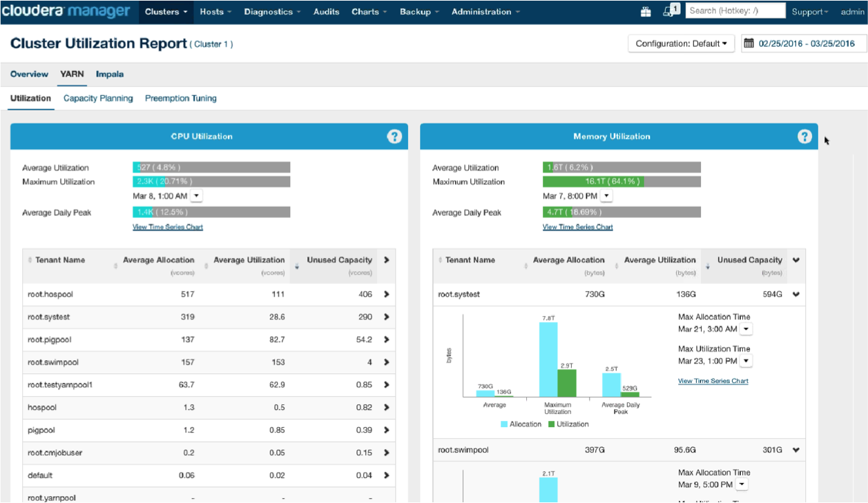Viewport: 868px width, 503px height.
Task: Click sort icon beside CPU Tenant Name
Action: pos(30,261)
